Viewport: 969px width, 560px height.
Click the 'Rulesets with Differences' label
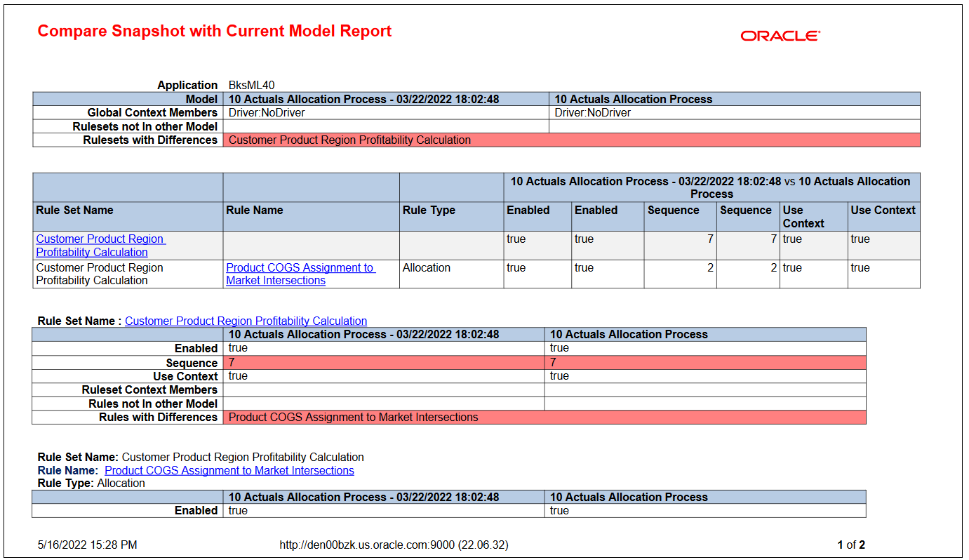[x=150, y=140]
